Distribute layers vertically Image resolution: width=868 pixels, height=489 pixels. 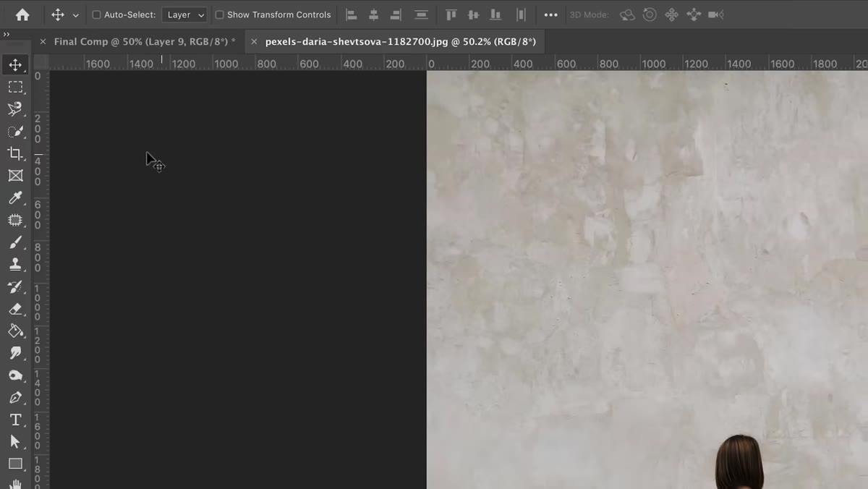pyautogui.click(x=421, y=14)
